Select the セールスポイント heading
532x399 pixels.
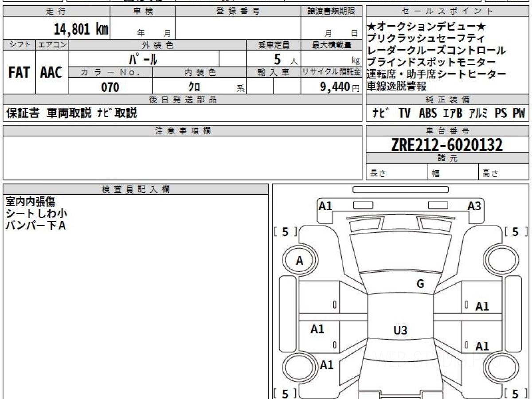click(447, 12)
